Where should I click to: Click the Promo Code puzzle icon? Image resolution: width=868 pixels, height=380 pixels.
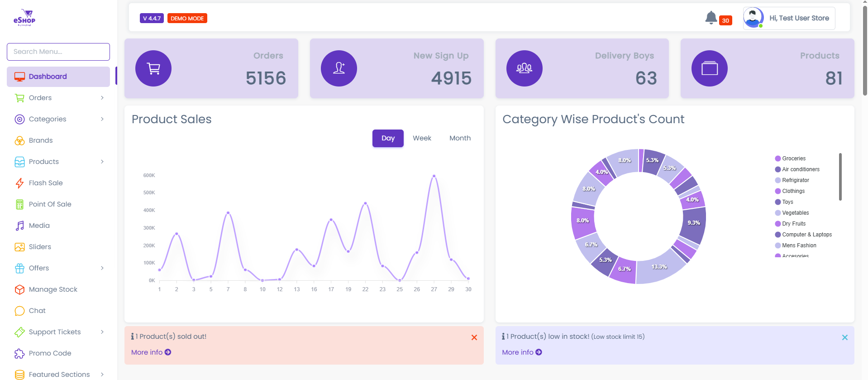click(x=19, y=353)
